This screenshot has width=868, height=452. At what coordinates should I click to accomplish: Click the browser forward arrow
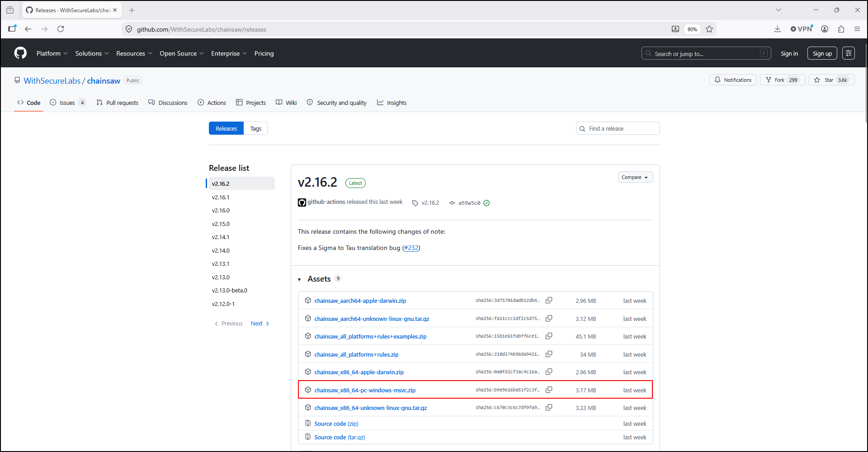pyautogui.click(x=44, y=29)
